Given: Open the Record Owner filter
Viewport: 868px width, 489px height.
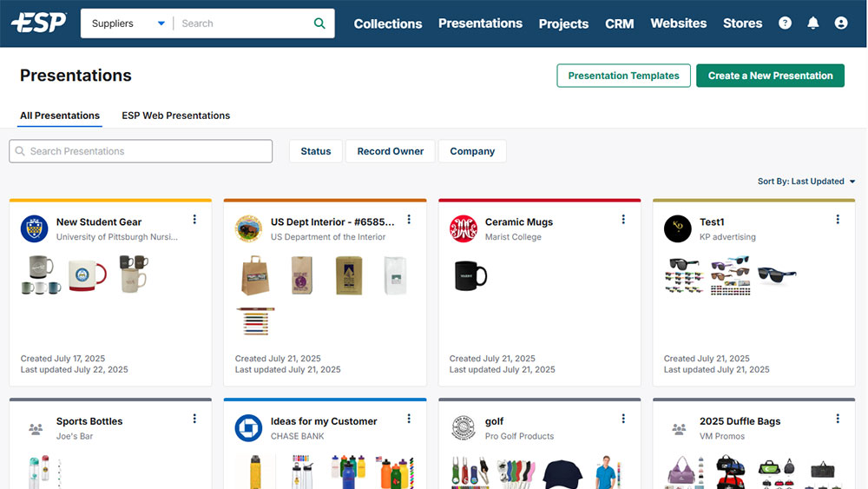Looking at the screenshot, I should (x=391, y=151).
